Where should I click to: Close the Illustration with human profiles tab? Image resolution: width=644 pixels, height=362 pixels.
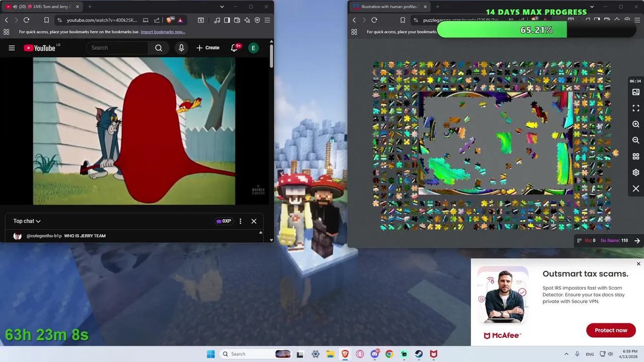pos(425,7)
